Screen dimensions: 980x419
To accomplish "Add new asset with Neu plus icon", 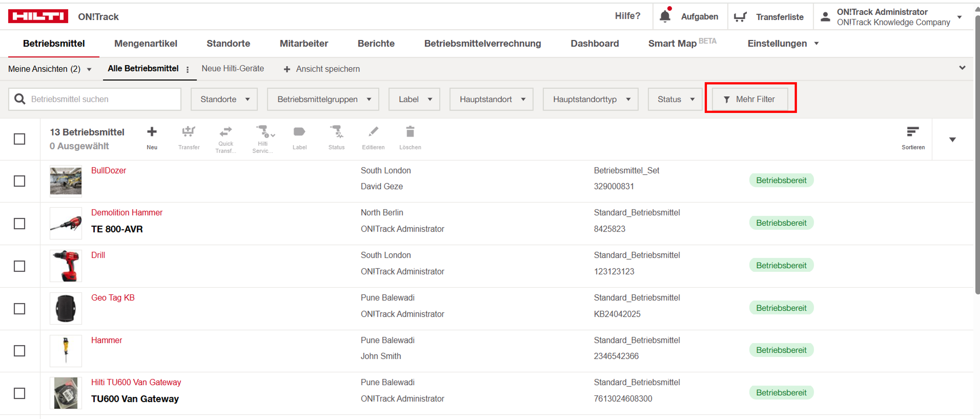I will [152, 132].
